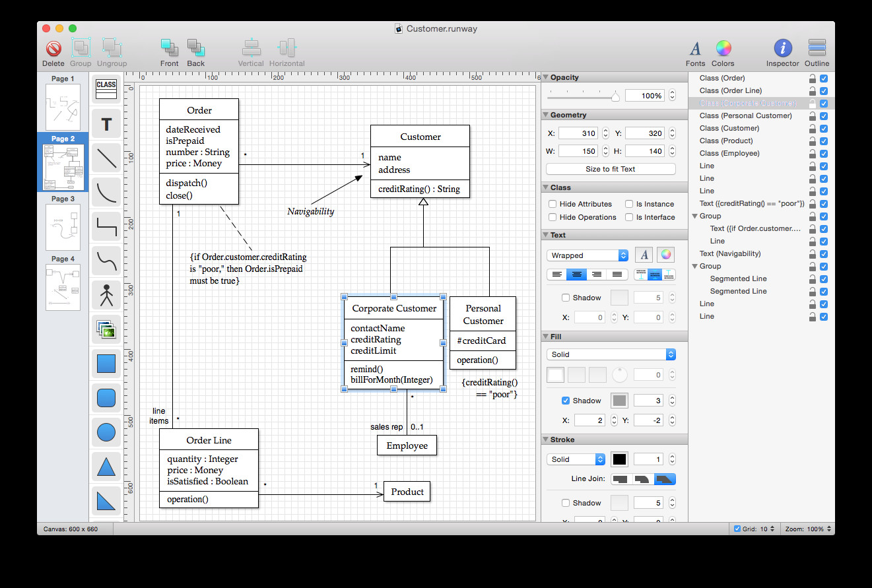Enable the Text Shadow checkbox
This screenshot has width=872, height=588.
click(566, 298)
